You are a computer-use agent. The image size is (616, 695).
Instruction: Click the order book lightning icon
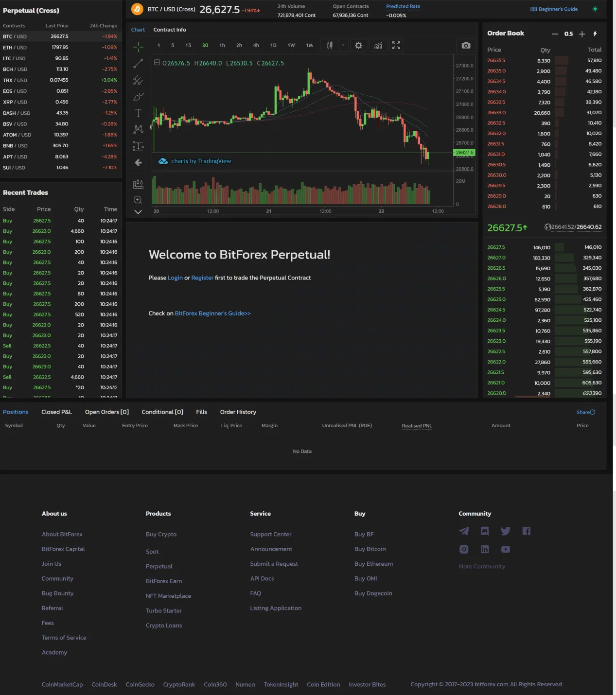click(x=595, y=34)
